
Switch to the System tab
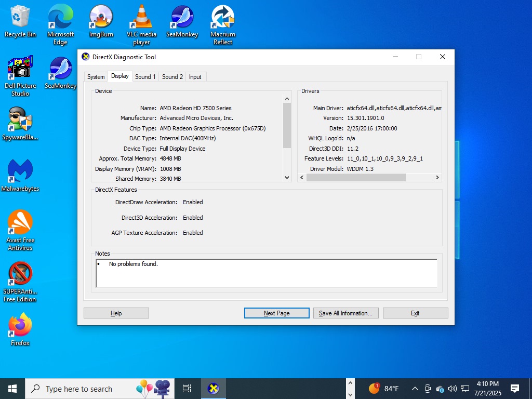click(x=96, y=77)
